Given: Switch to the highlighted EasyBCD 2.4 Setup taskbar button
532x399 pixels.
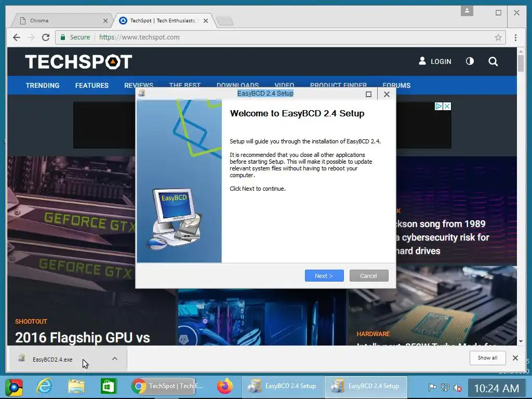Looking at the screenshot, I should click(366, 386).
